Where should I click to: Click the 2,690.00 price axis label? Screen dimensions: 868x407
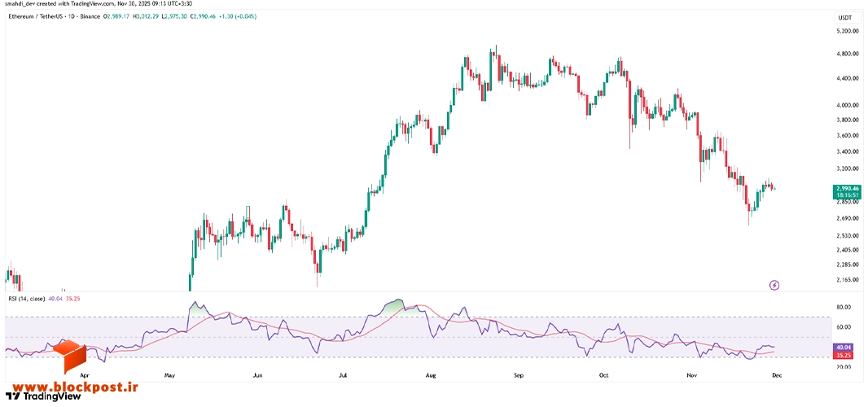tap(847, 218)
